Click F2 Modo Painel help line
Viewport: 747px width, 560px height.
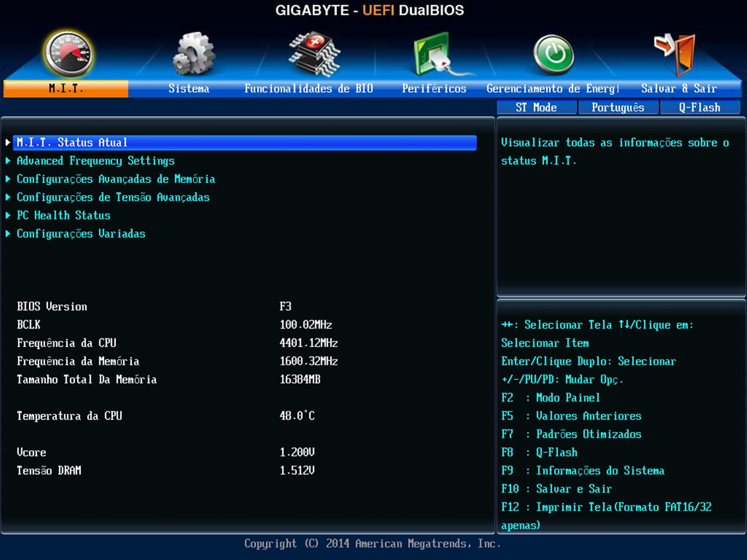point(551,398)
